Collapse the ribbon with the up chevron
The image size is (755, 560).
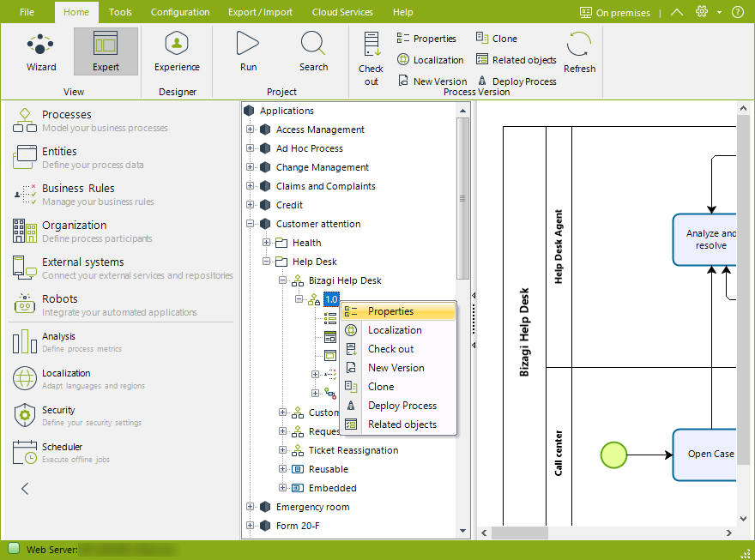point(677,12)
